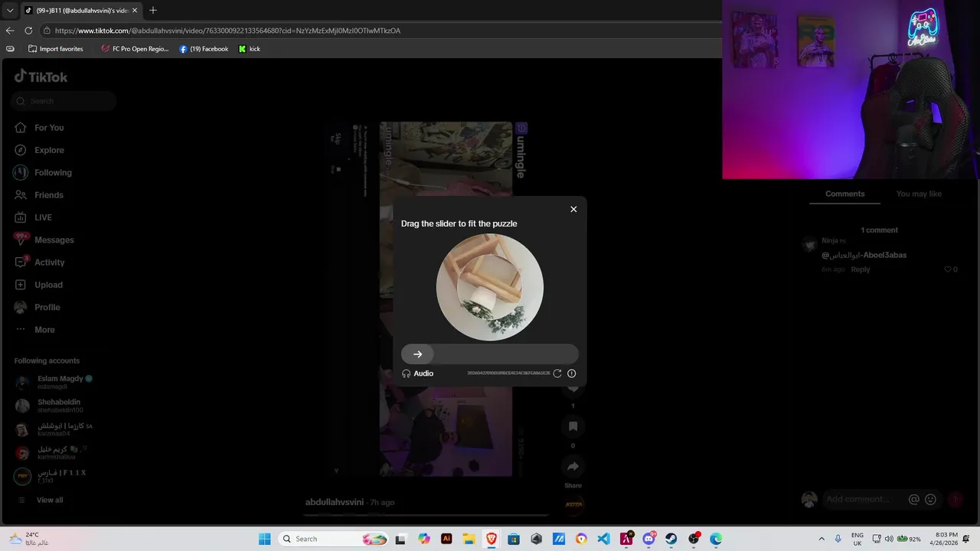
Task: Open Microsoft Edge from taskbar
Action: pyautogui.click(x=716, y=539)
